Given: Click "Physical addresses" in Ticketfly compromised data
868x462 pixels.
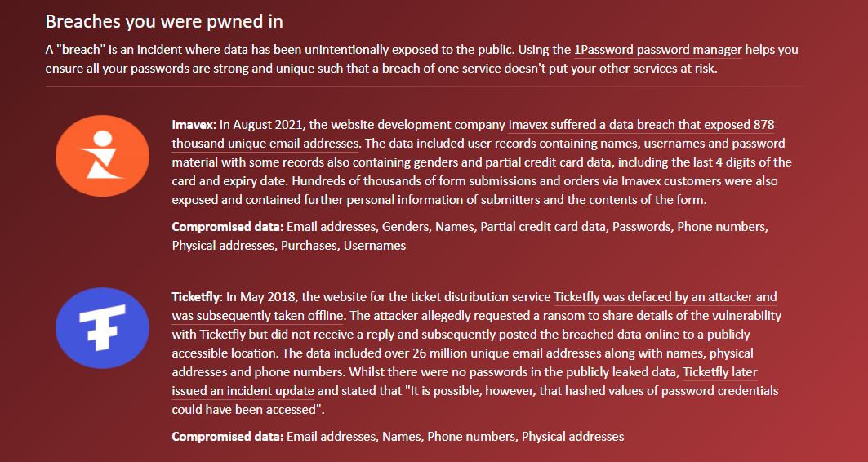Looking at the screenshot, I should click(573, 437).
